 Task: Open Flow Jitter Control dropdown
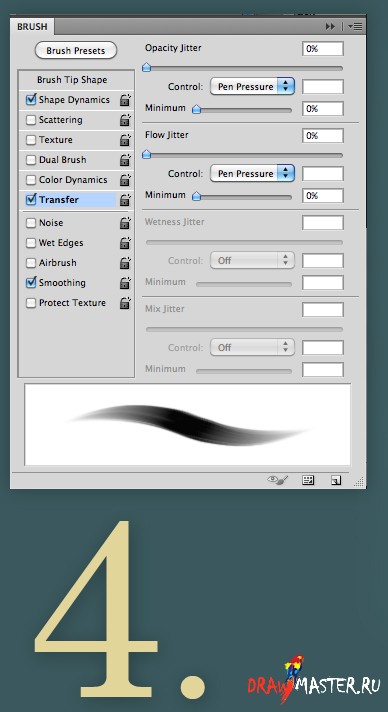(x=252, y=173)
